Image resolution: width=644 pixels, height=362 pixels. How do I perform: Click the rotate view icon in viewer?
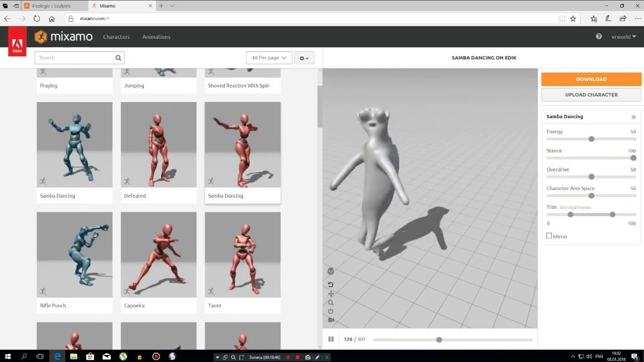pyautogui.click(x=331, y=285)
